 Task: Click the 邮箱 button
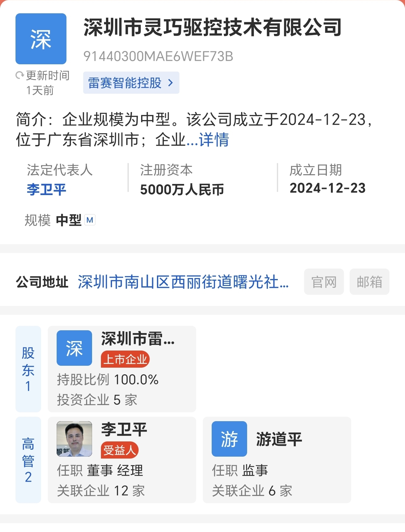point(369,282)
